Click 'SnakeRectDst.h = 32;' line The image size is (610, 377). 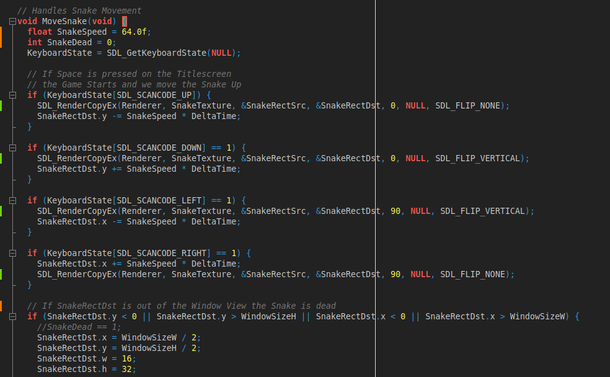tap(86, 369)
